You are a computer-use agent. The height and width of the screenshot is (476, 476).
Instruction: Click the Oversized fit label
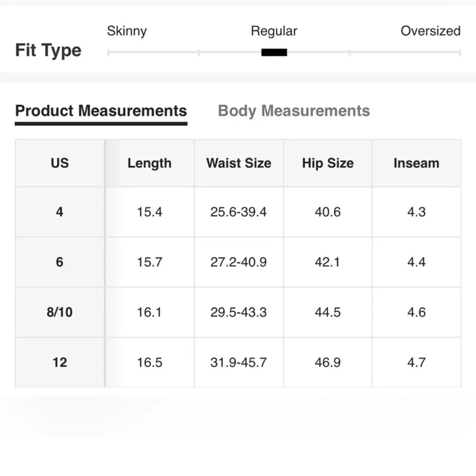click(x=430, y=31)
